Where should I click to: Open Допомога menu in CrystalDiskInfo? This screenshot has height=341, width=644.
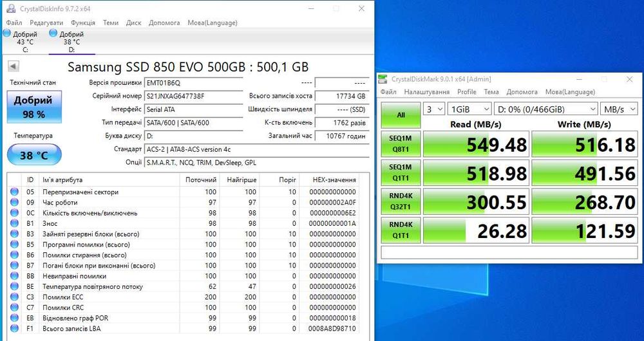click(164, 23)
